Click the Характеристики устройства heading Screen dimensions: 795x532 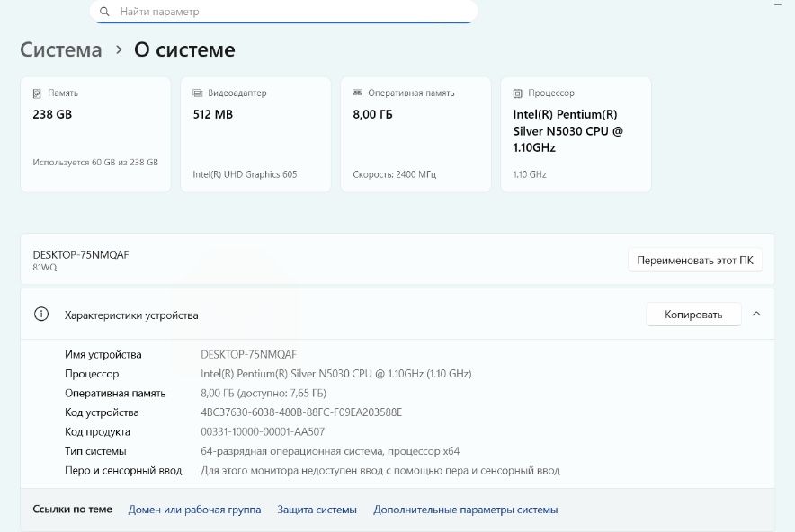pyautogui.click(x=131, y=315)
